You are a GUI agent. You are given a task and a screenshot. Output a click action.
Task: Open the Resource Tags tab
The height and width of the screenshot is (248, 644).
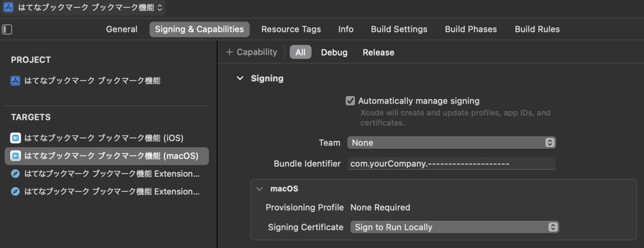(x=291, y=29)
